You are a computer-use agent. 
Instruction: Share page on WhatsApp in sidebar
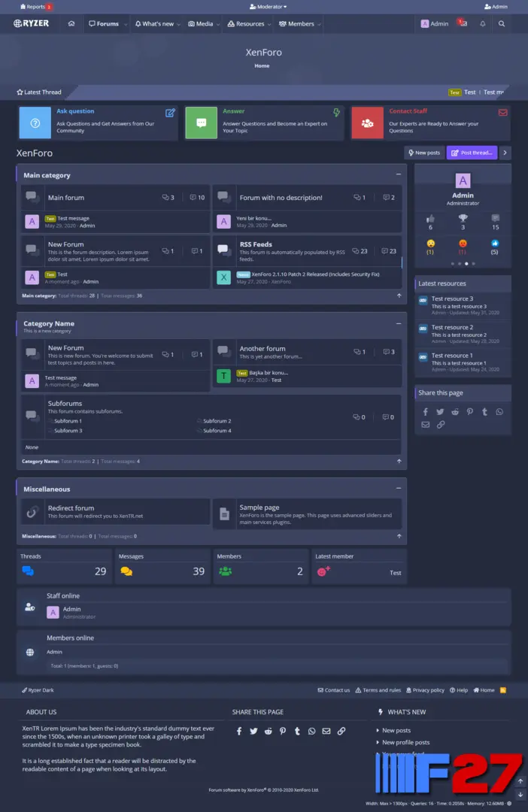[x=499, y=412]
